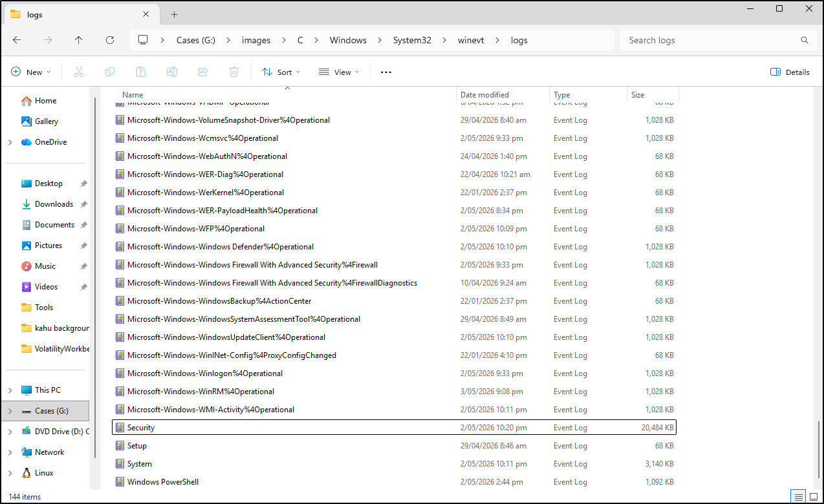Click chevron after System32 in address bar
The height and width of the screenshot is (504, 824).
(x=444, y=40)
